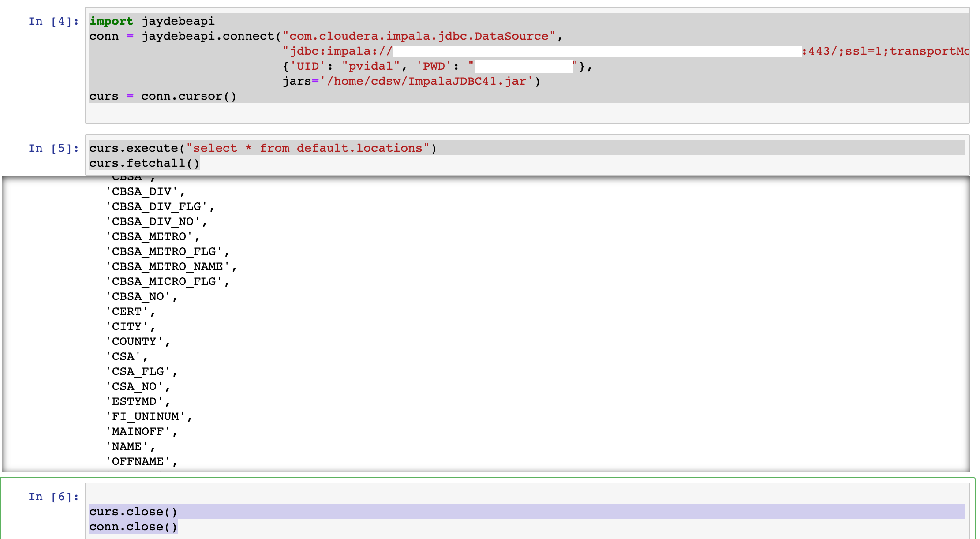The width and height of the screenshot is (980, 539).
Task: Click the In [5] cell prompt
Action: (x=53, y=148)
